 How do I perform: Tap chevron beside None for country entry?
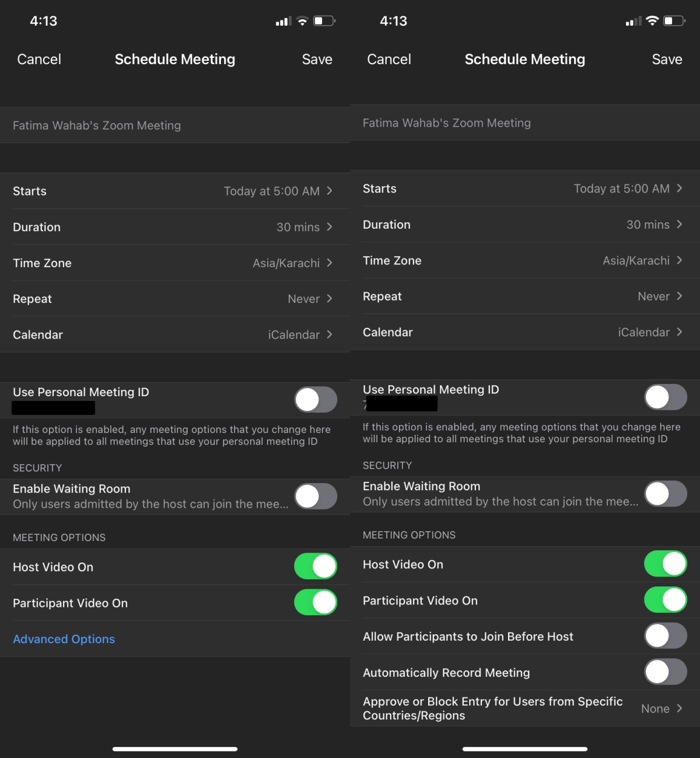[680, 708]
